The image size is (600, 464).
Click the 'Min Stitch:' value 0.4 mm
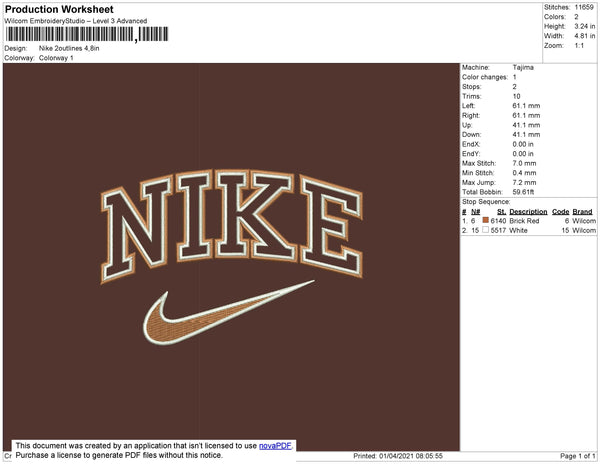coord(524,173)
